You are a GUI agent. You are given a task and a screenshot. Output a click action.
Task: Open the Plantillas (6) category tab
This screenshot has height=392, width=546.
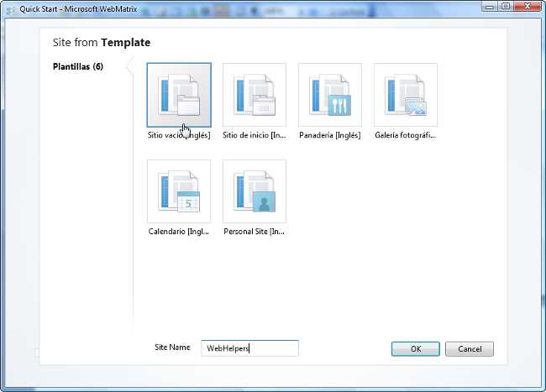pos(78,67)
